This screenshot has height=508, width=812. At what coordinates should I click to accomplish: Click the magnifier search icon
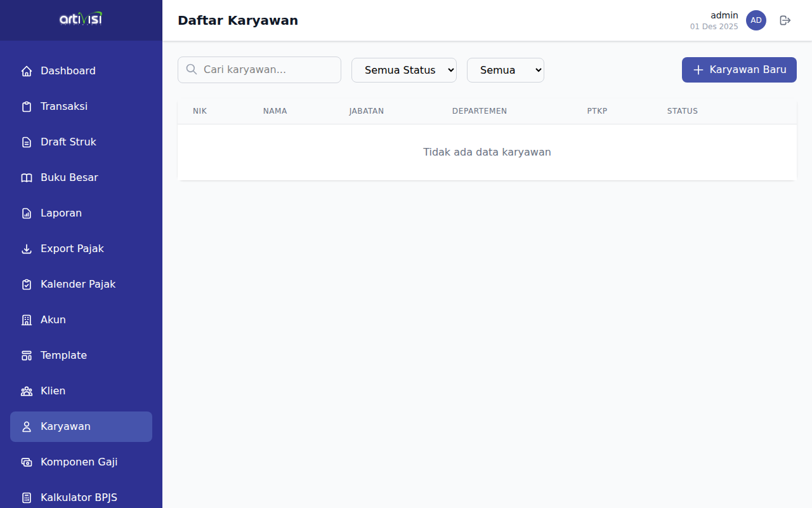(x=192, y=70)
